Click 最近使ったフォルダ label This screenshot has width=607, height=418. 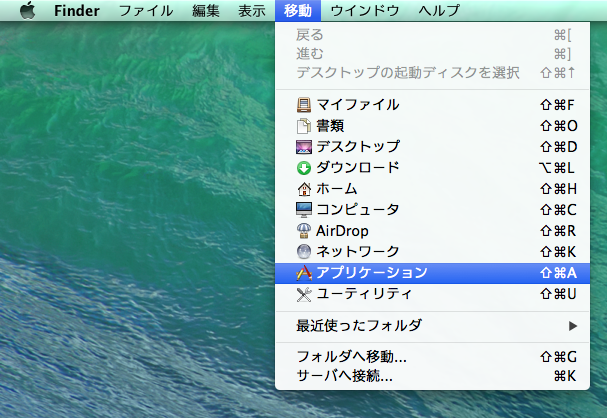[x=358, y=326]
